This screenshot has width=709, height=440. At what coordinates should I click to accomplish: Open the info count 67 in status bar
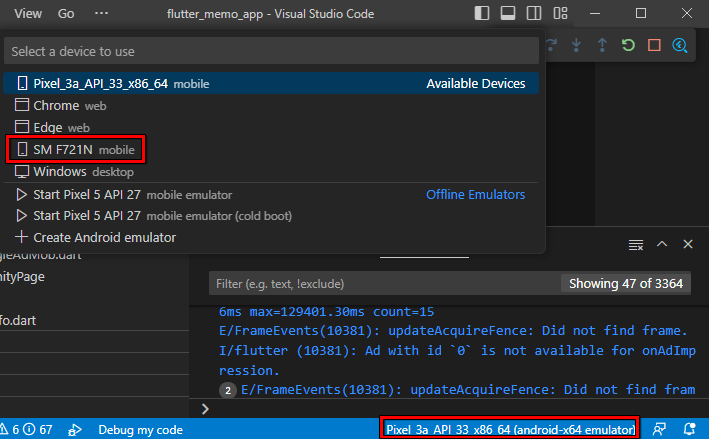(38, 429)
